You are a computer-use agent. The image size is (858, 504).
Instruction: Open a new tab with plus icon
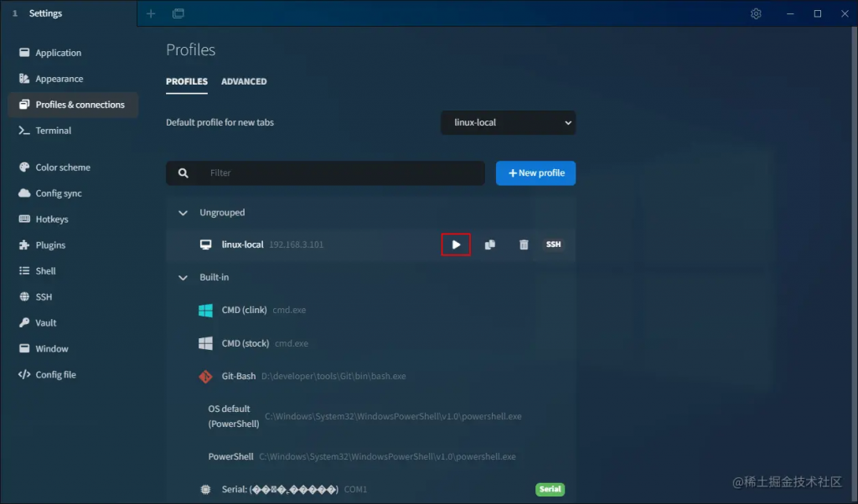151,13
